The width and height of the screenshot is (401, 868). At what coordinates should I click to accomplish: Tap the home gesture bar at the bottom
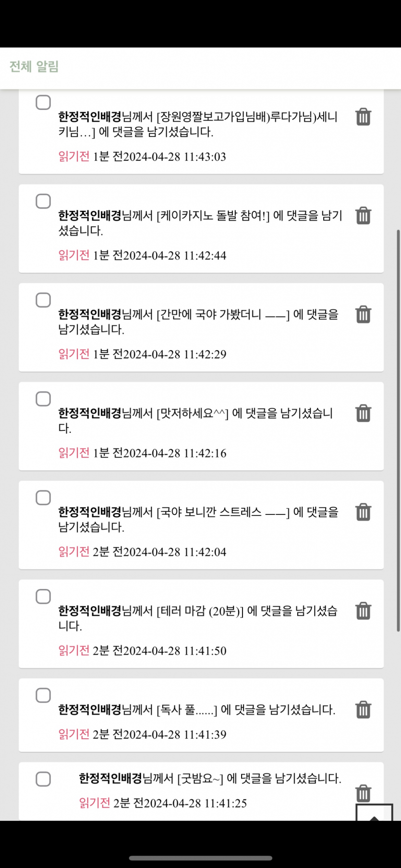[x=200, y=858]
